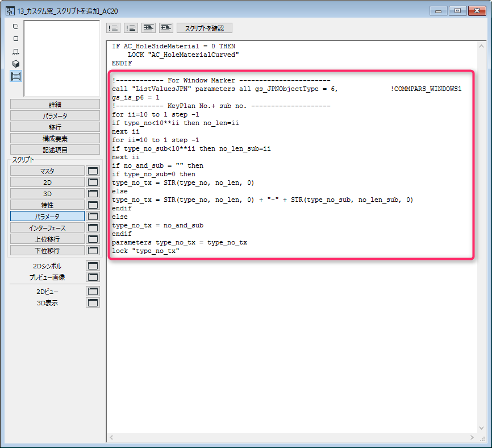Open 2Dビュー in a separate window
The width and height of the screenshot is (492, 448).
click(93, 291)
